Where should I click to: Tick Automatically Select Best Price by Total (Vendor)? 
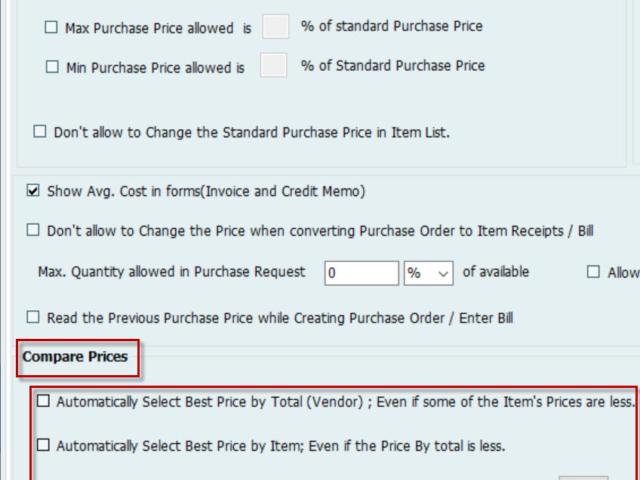(x=44, y=401)
